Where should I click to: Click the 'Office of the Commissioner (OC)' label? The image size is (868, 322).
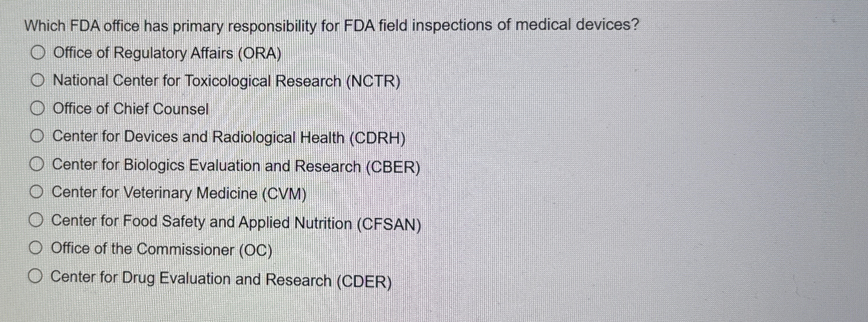pos(161,250)
